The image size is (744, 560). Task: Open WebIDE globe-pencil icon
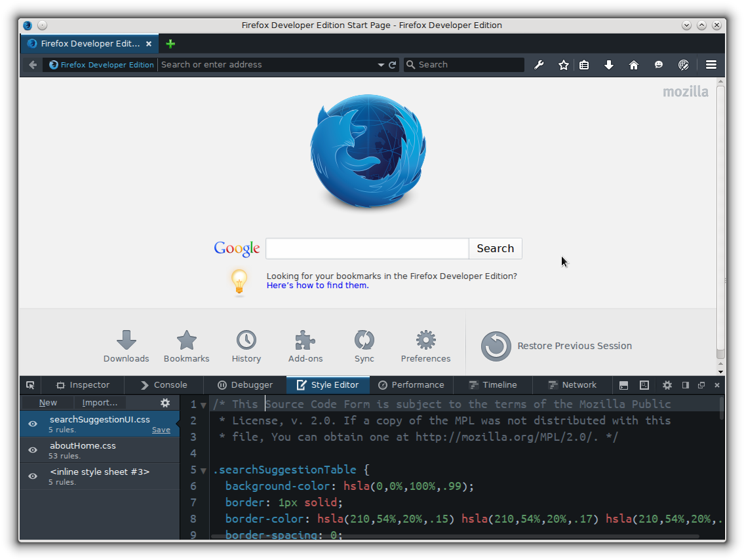click(x=683, y=65)
